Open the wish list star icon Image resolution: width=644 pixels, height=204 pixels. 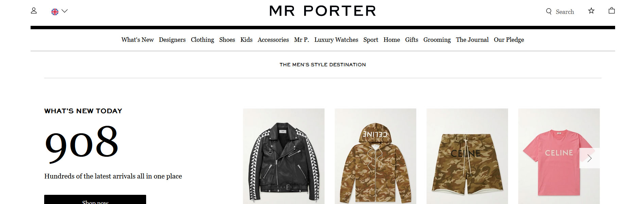click(x=591, y=11)
